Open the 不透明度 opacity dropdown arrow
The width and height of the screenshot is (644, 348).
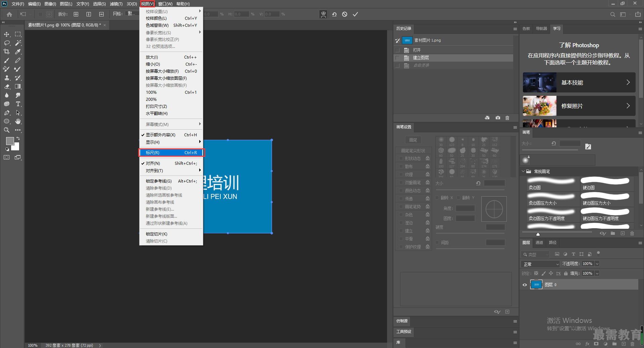pos(597,264)
